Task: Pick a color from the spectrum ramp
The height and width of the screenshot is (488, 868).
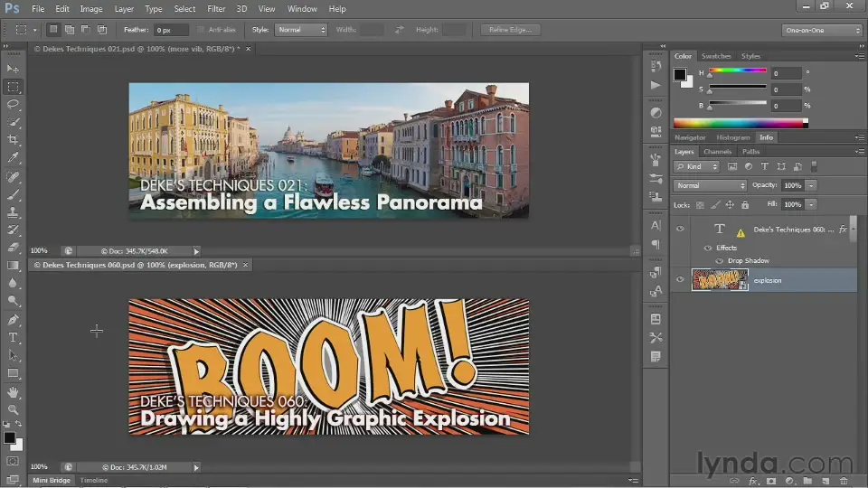Action: 741,123
